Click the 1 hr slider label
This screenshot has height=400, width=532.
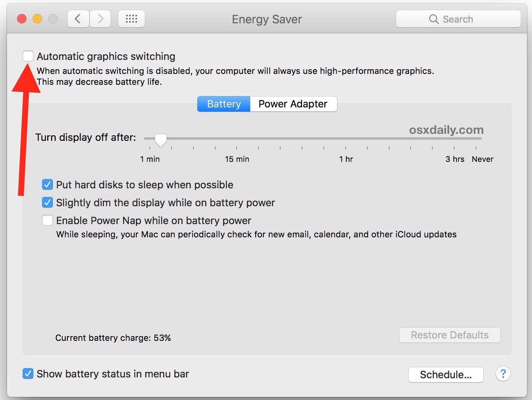click(x=346, y=159)
